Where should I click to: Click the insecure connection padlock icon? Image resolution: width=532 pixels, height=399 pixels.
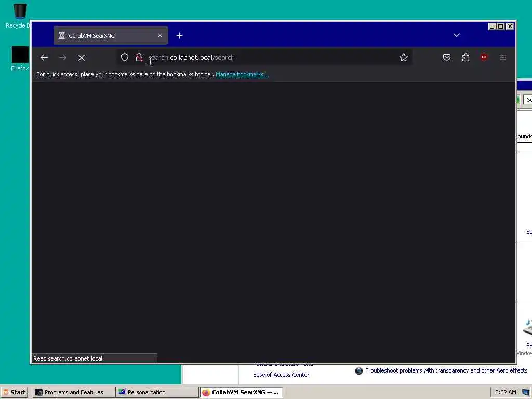coord(139,57)
